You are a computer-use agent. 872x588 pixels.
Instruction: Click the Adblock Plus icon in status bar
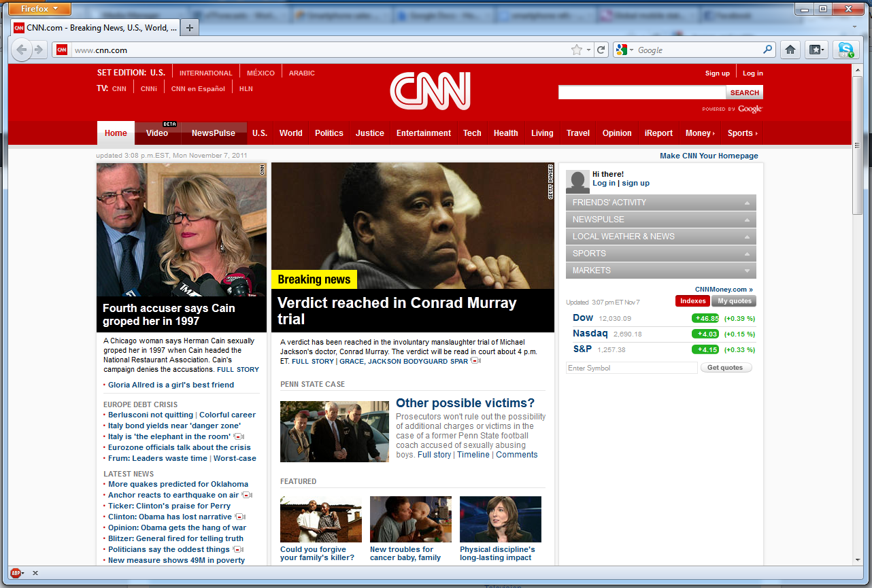[x=17, y=573]
